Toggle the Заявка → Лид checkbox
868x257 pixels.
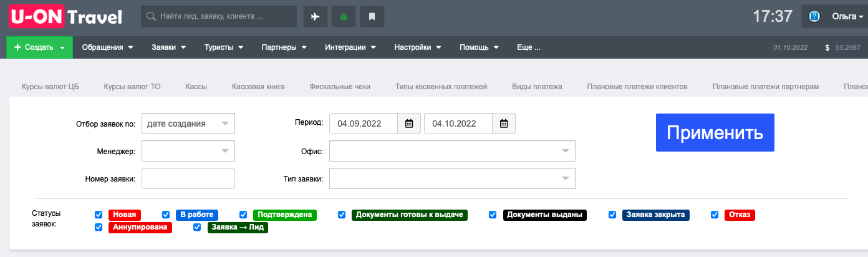click(197, 228)
